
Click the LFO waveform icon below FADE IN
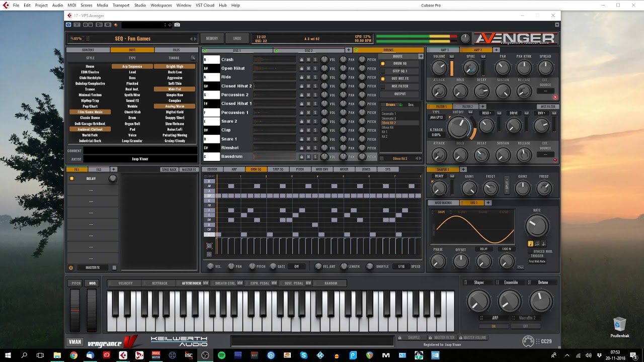click(x=520, y=267)
